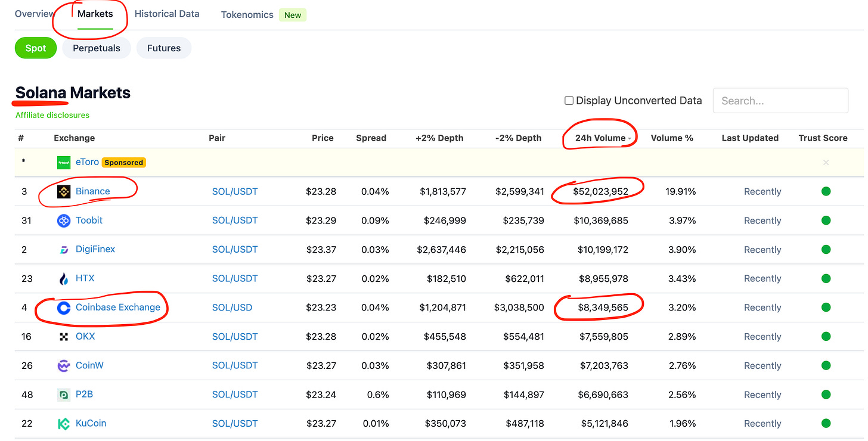Click the $8,349,565 volume value
This screenshot has width=868, height=441.
coord(603,308)
